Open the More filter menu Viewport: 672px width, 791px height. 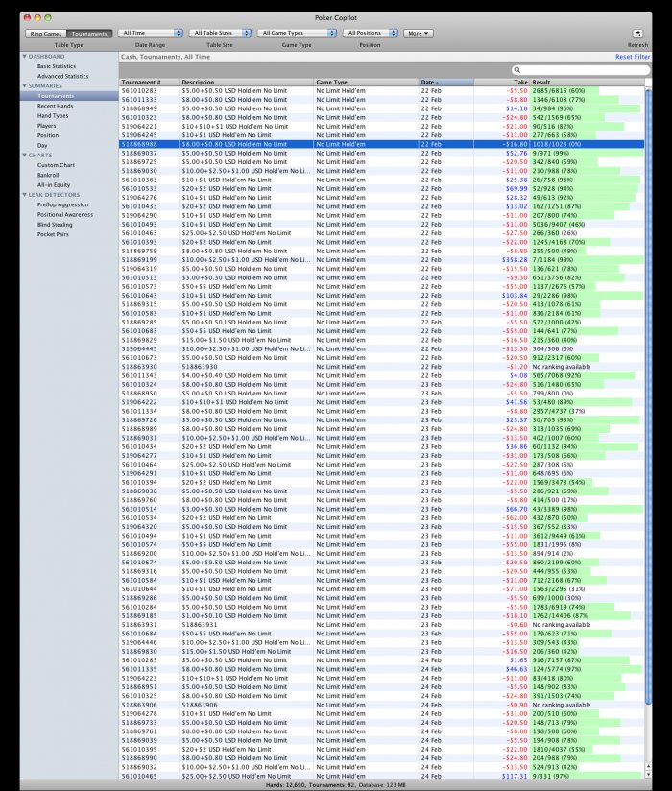click(419, 34)
